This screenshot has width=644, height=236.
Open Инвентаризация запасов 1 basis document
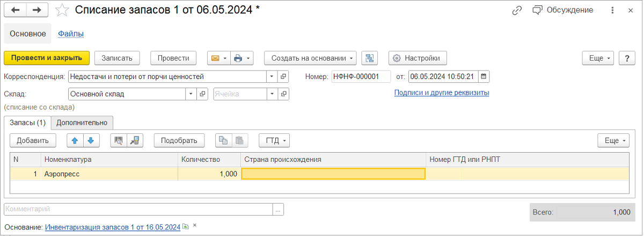113,227
